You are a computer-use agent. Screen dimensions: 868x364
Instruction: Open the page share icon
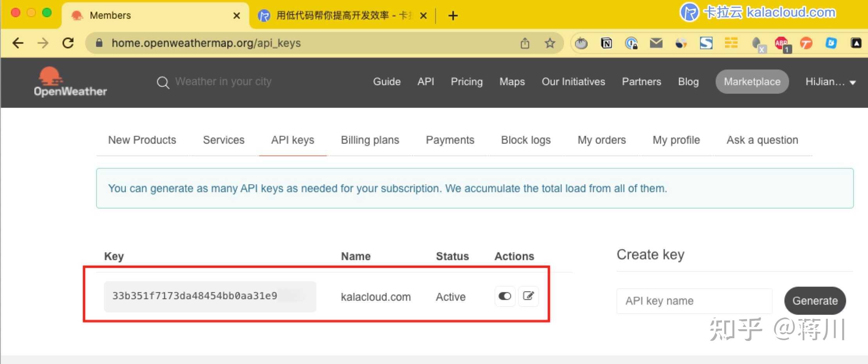(525, 43)
